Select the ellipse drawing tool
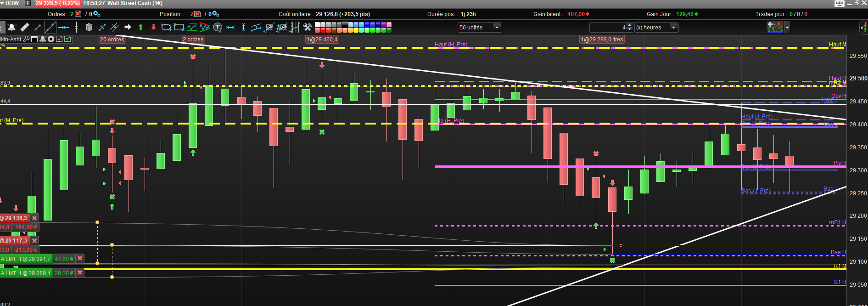The width and height of the screenshot is (868, 306). click(x=166, y=28)
